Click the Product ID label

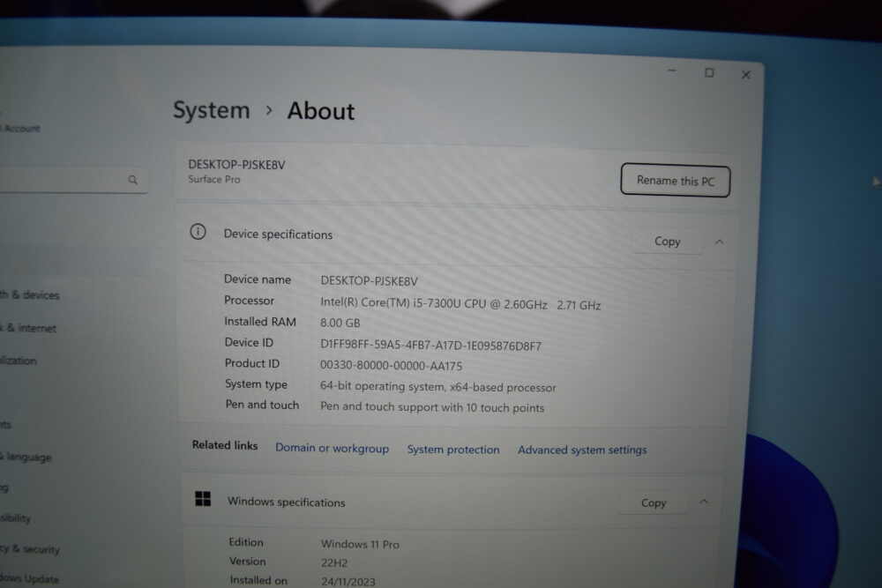click(252, 363)
